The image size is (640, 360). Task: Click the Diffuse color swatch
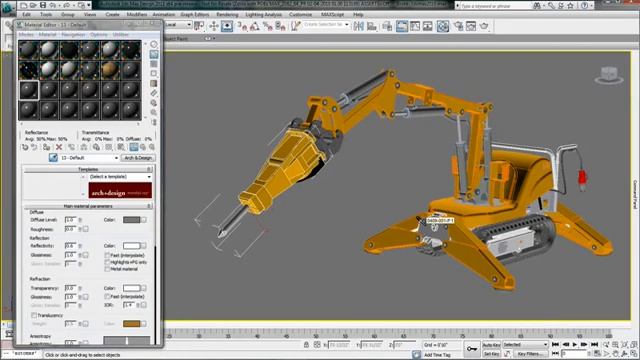(x=131, y=220)
